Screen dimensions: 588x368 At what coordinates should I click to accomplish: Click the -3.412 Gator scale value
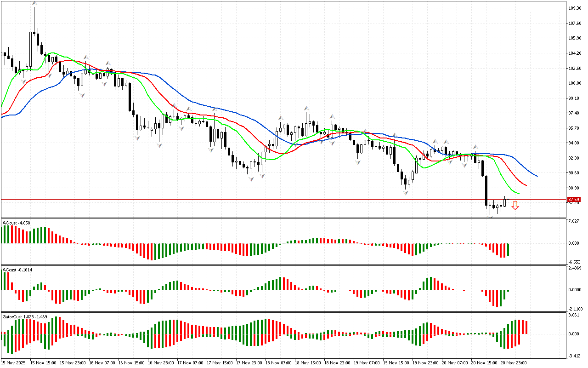tap(574, 356)
